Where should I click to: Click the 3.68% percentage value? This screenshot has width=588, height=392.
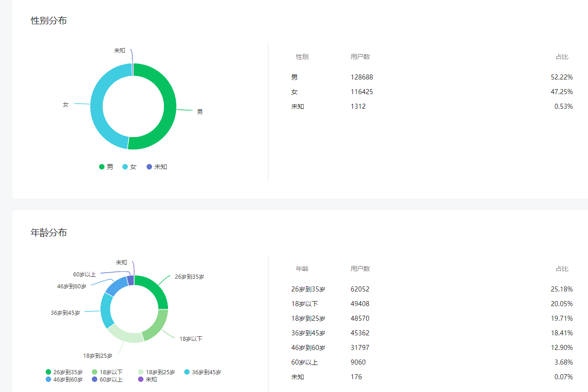click(564, 362)
